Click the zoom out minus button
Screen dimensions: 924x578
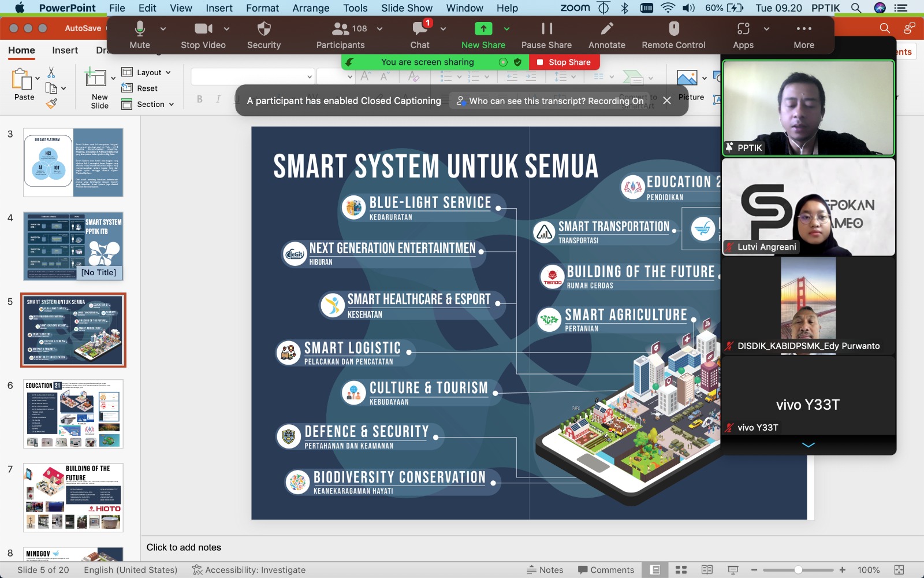point(754,570)
